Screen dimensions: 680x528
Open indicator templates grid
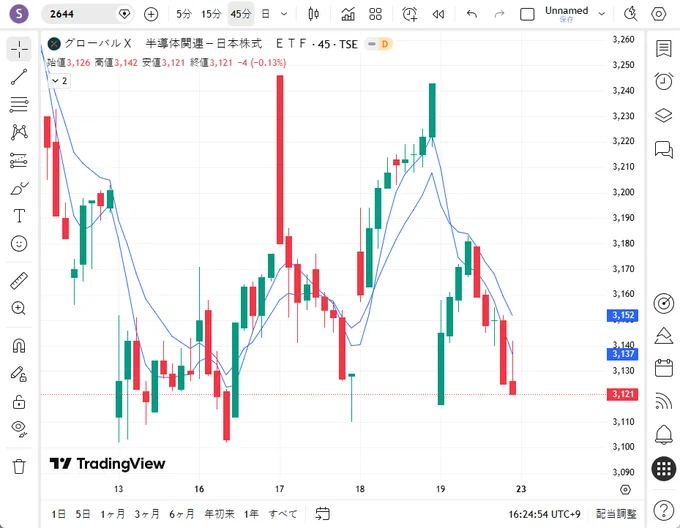(376, 14)
